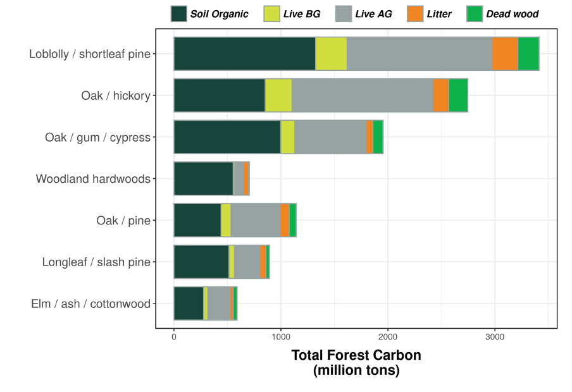Viewport: 572px width, 392px height.
Task: Select Soil Organic segment of Longleaf / slash pine bar
Action: click(201, 262)
